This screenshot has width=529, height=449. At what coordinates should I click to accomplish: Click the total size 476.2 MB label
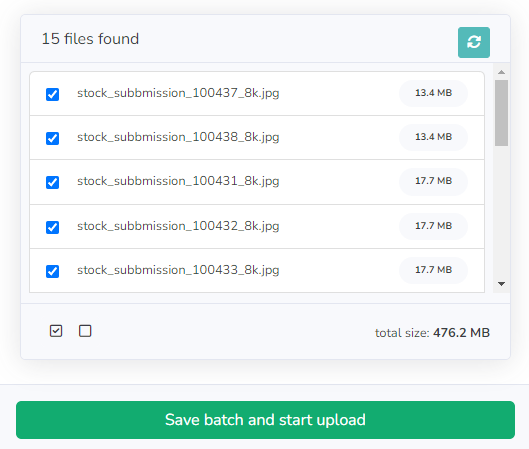[432, 333]
